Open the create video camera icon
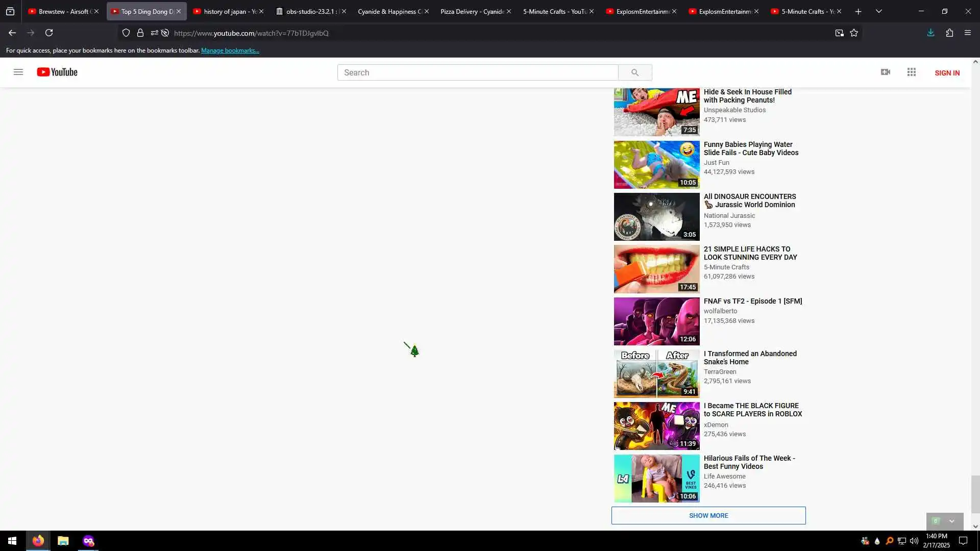 click(886, 72)
